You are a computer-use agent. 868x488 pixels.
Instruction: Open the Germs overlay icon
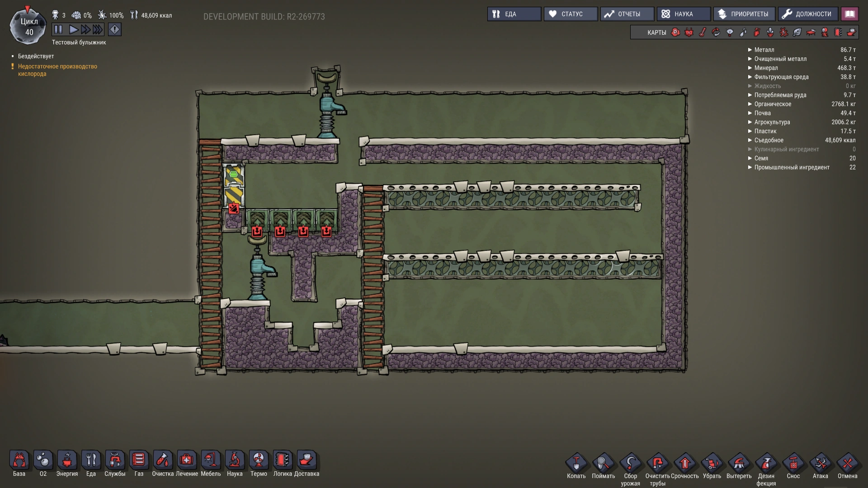[x=784, y=33]
